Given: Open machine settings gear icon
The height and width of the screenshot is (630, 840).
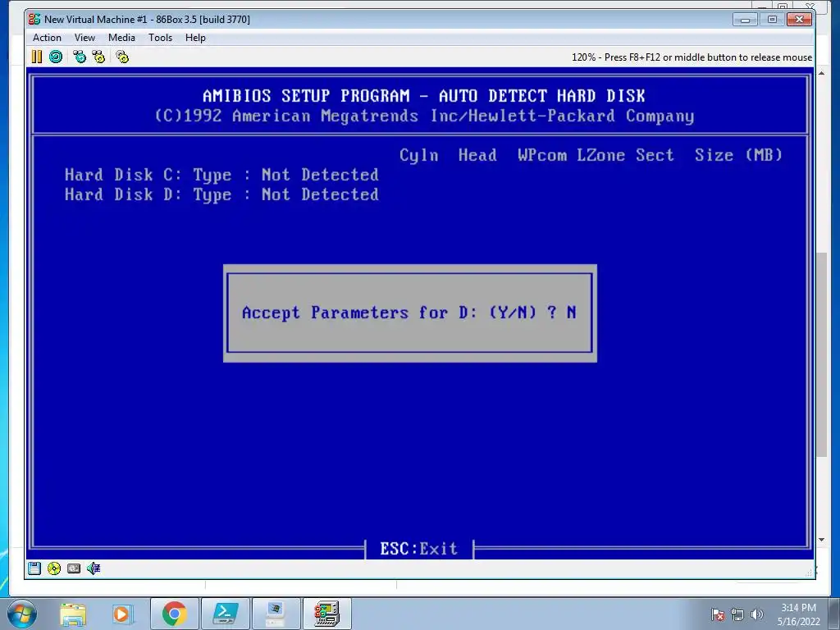Looking at the screenshot, I should pyautogui.click(x=123, y=57).
